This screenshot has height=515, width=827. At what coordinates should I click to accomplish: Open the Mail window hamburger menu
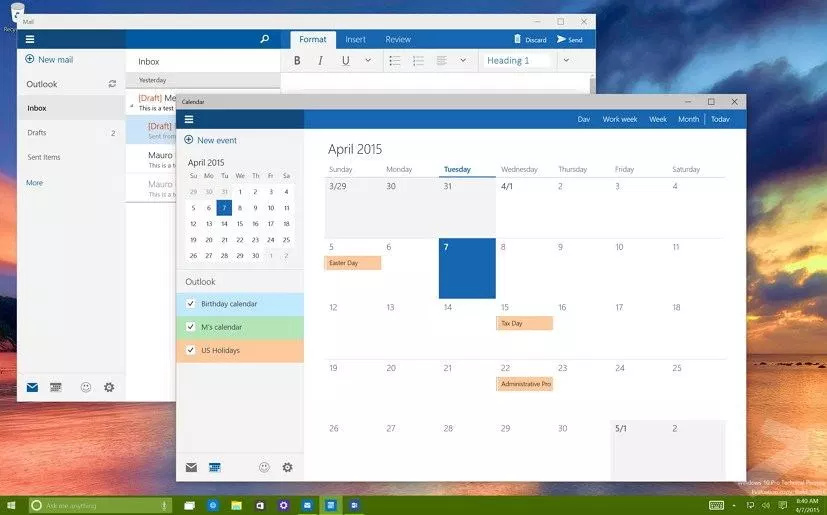30,39
